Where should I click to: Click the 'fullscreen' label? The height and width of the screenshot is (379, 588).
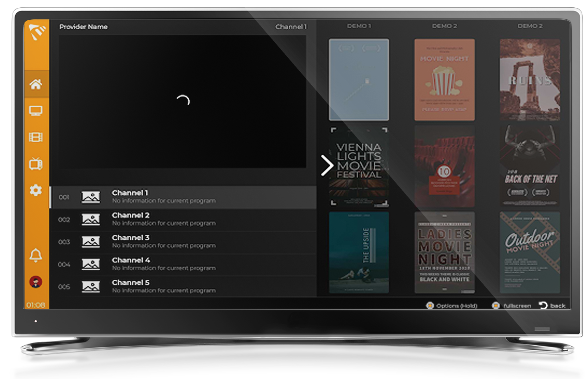(x=517, y=306)
